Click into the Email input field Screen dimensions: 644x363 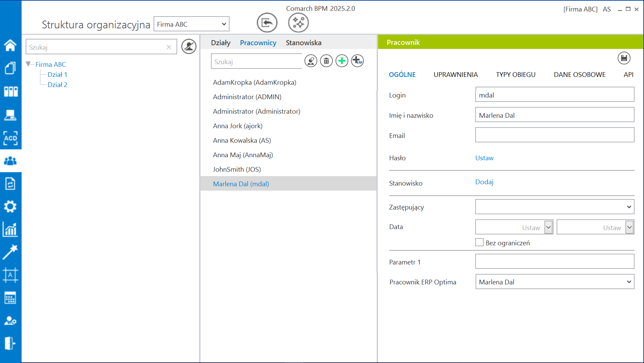pyautogui.click(x=555, y=135)
